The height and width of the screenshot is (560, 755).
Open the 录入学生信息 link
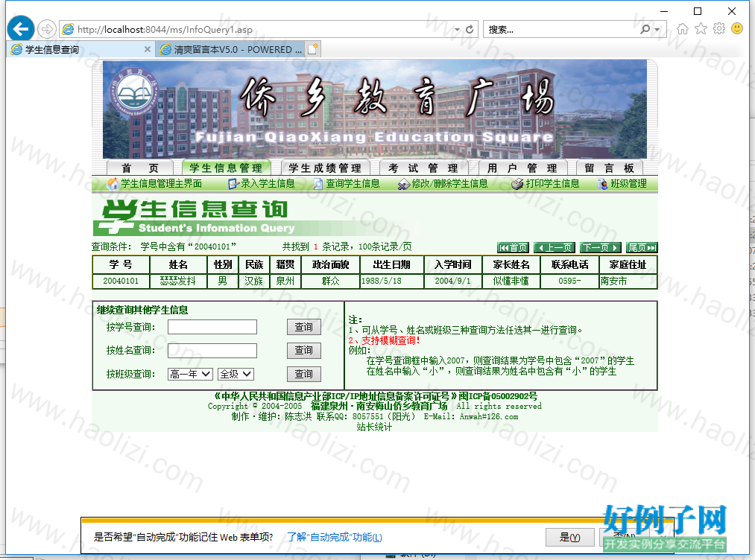point(268,183)
